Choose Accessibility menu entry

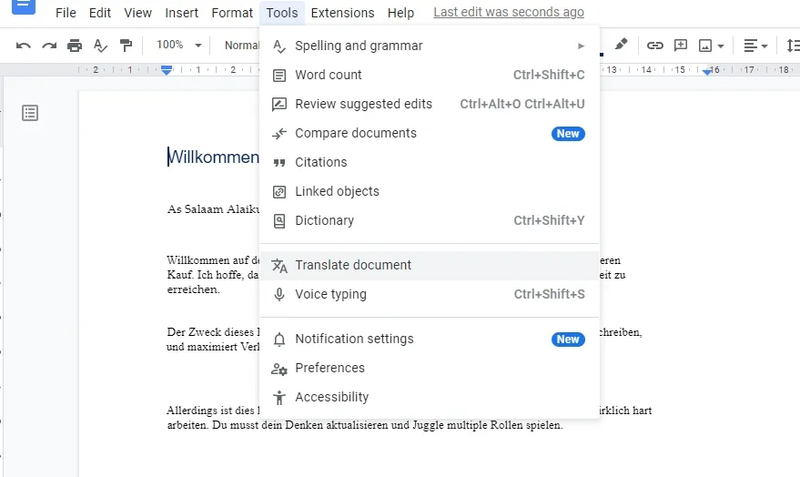tap(429, 397)
